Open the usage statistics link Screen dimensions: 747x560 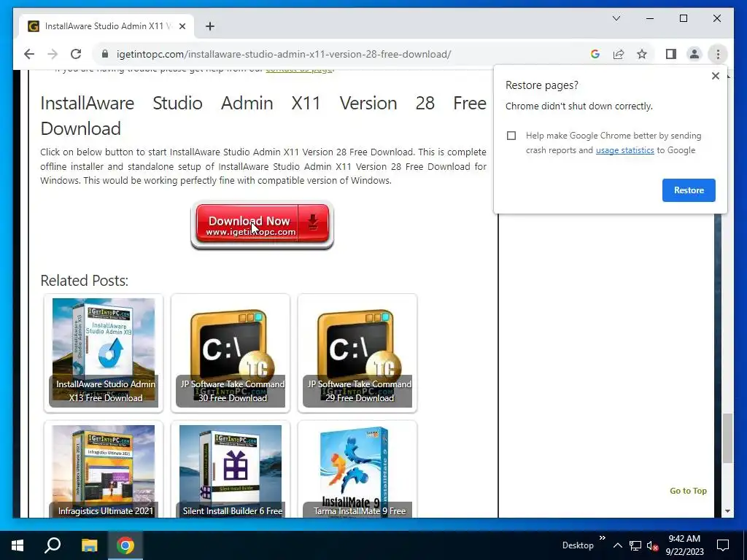point(624,150)
